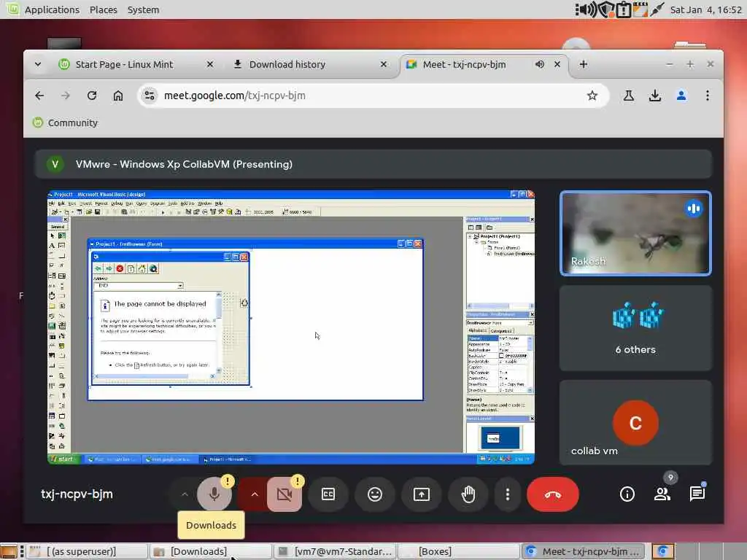The image size is (747, 560).
Task: Select the collab vm participant tile
Action: pyautogui.click(x=635, y=422)
